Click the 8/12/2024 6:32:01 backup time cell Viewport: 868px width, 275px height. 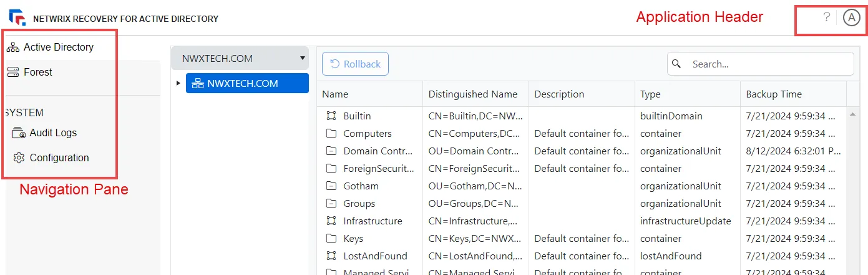click(794, 151)
